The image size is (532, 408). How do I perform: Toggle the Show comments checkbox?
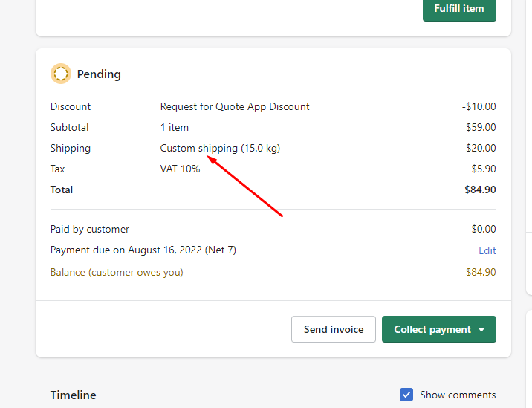406,395
